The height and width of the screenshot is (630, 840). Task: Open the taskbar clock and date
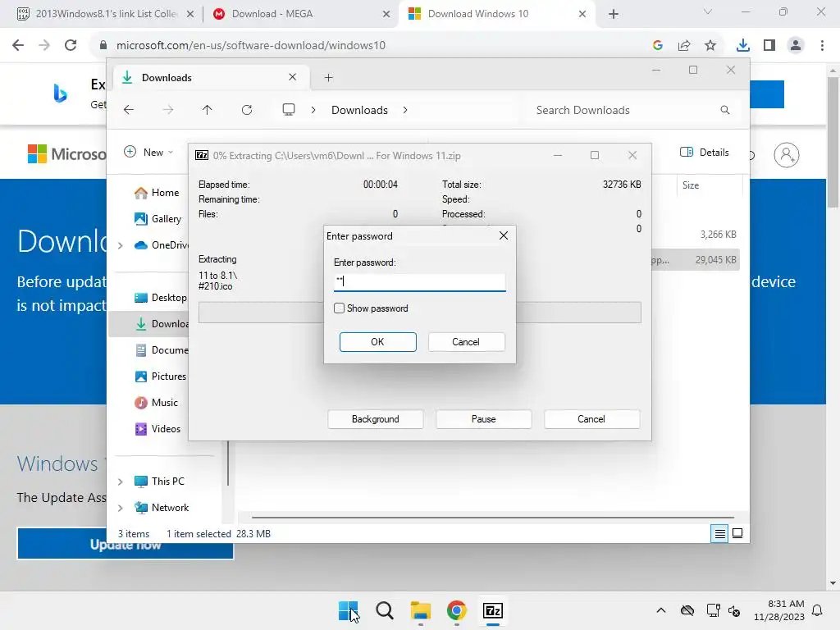pos(779,610)
